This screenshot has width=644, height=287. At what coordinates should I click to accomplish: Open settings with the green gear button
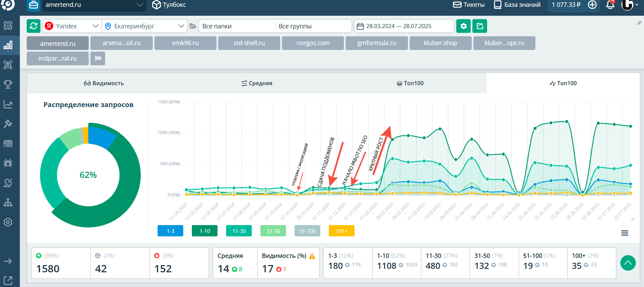[463, 26]
